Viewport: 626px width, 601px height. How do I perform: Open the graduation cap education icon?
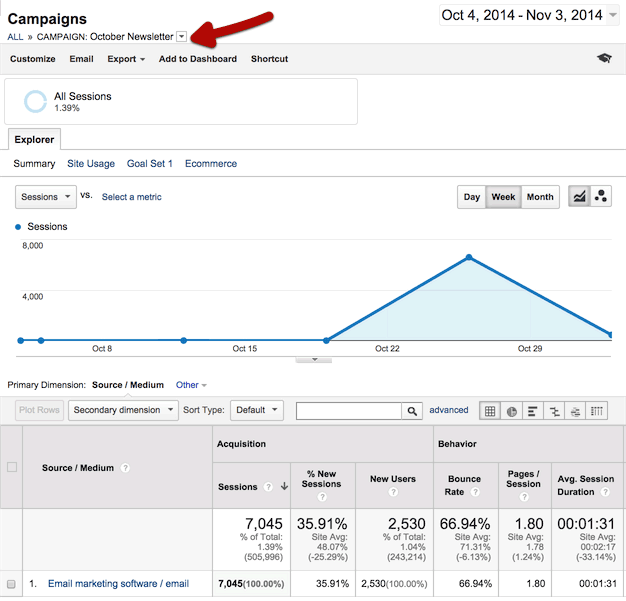604,59
